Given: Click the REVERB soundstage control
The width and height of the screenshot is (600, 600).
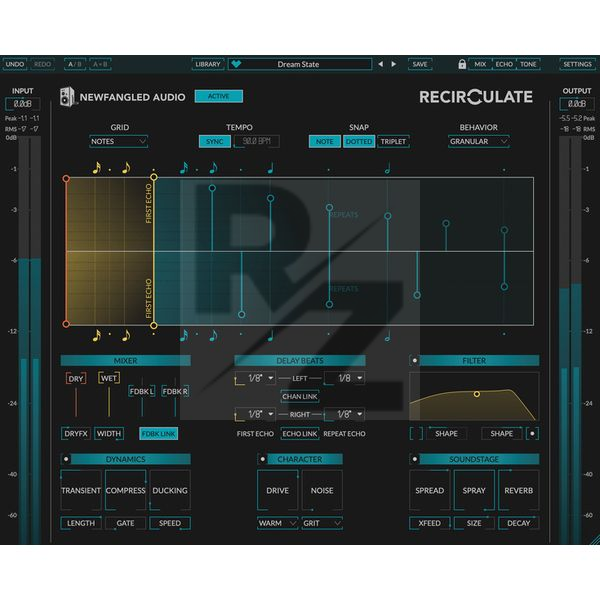Looking at the screenshot, I should [518, 490].
